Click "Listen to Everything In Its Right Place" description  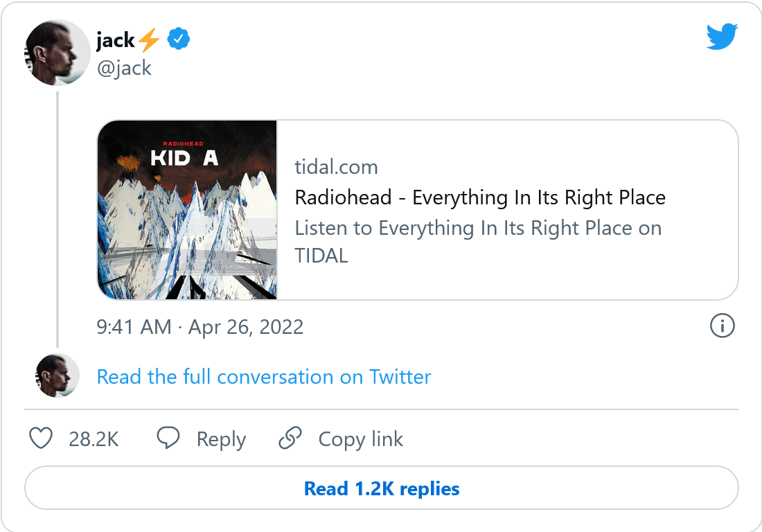(x=478, y=228)
